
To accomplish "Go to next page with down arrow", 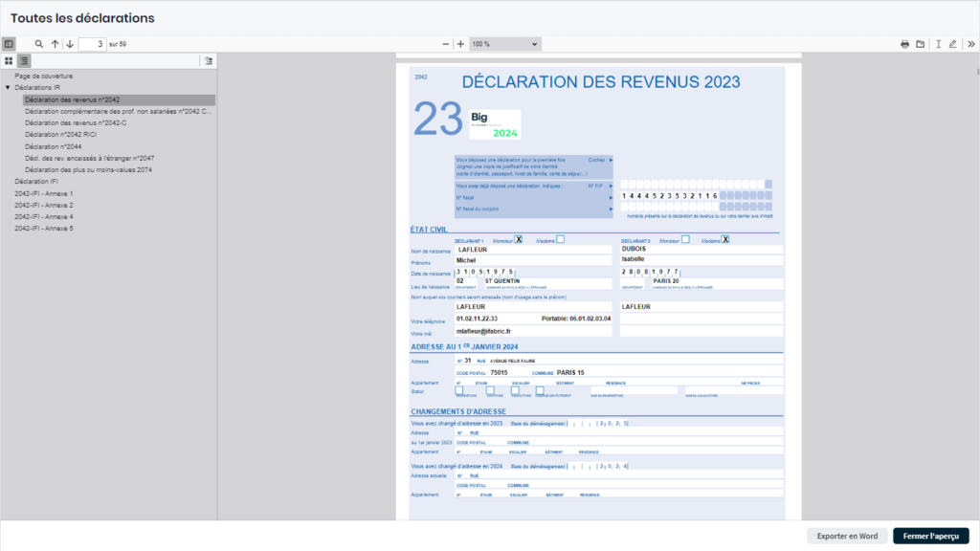I will pyautogui.click(x=70, y=44).
